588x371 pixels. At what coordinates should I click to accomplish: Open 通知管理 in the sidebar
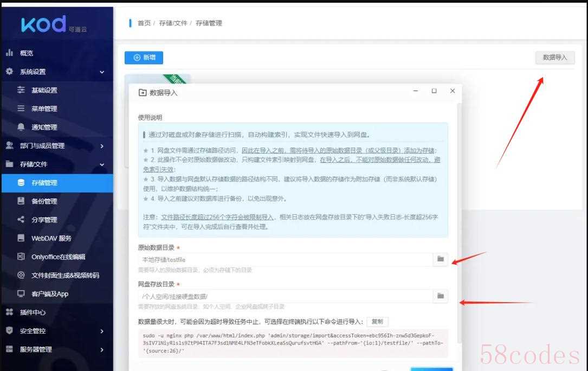[x=57, y=127]
